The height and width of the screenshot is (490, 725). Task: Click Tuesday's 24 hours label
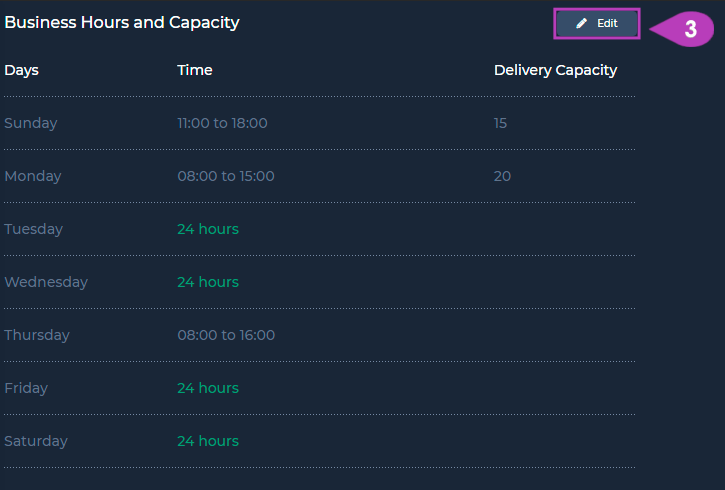tap(208, 229)
